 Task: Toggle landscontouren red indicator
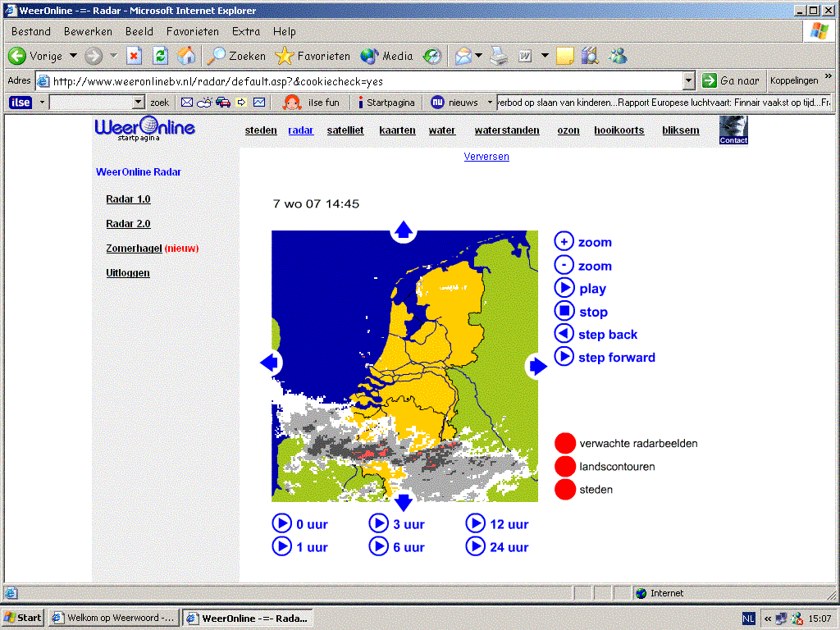(564, 466)
